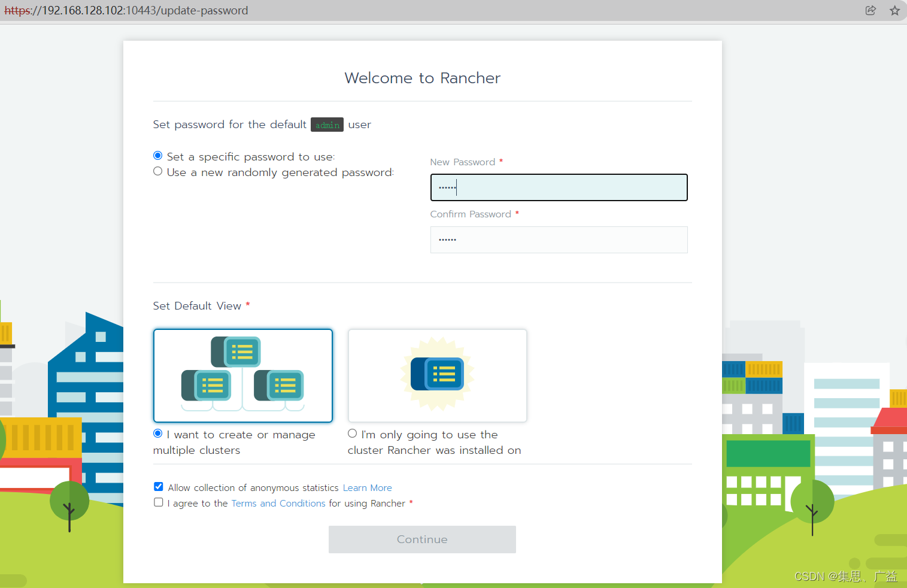Click the 'Set Default View' label
The width and height of the screenshot is (907, 588).
tap(197, 306)
